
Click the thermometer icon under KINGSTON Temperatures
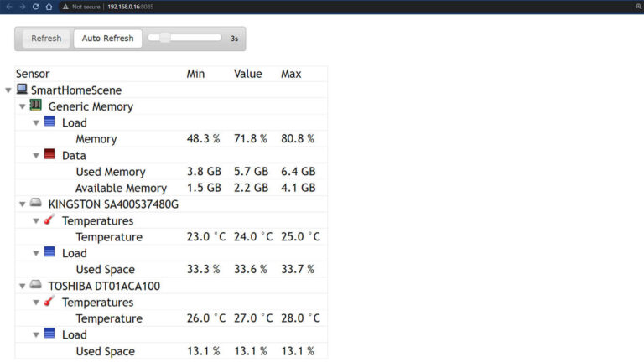[x=49, y=220]
